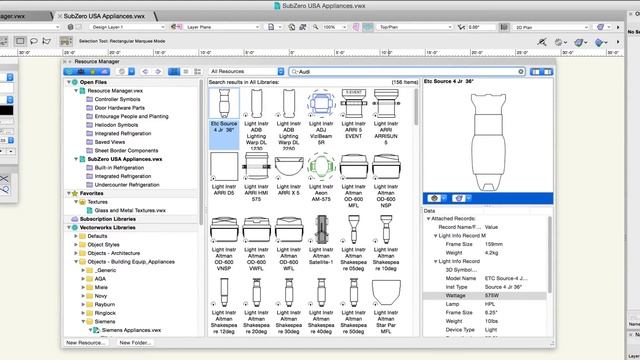Go back with the left arrow in Resource Manager
640x360 pixels.
click(x=145, y=71)
